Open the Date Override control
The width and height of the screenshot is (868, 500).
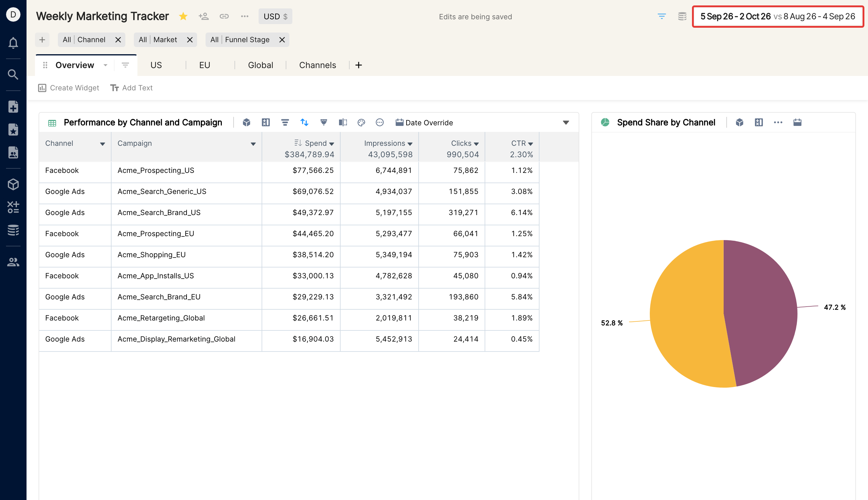424,123
